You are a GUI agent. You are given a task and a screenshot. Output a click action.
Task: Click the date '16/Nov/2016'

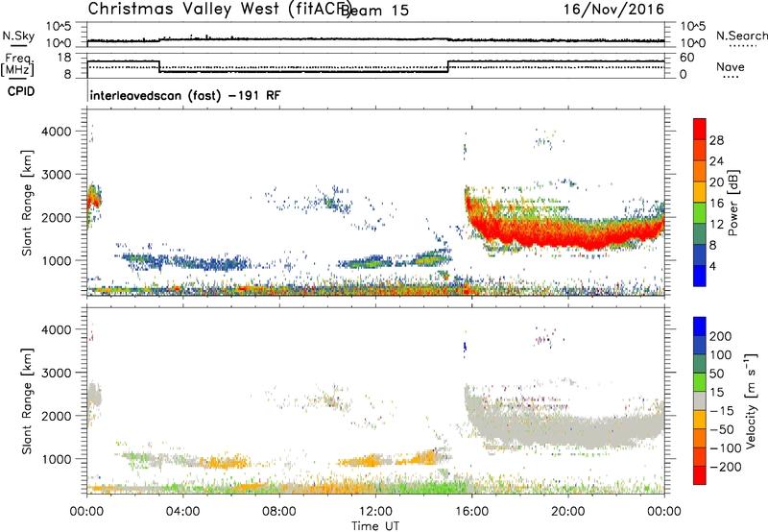tap(613, 10)
